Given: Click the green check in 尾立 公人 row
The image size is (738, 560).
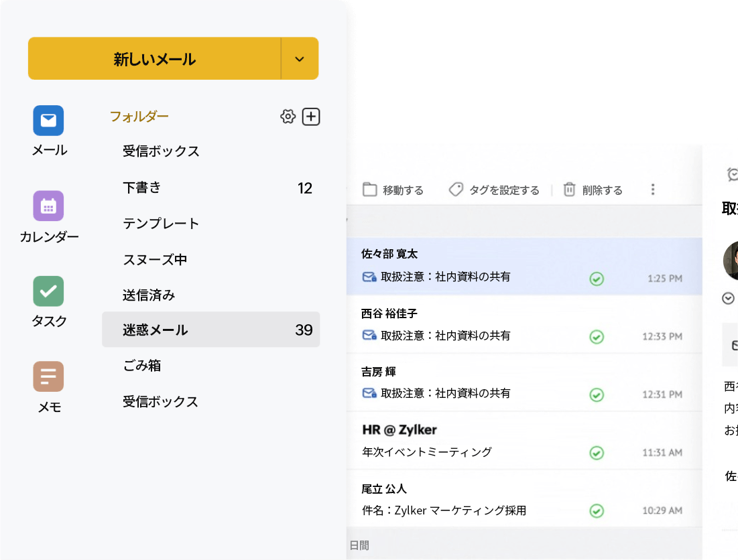Looking at the screenshot, I should coord(597,510).
